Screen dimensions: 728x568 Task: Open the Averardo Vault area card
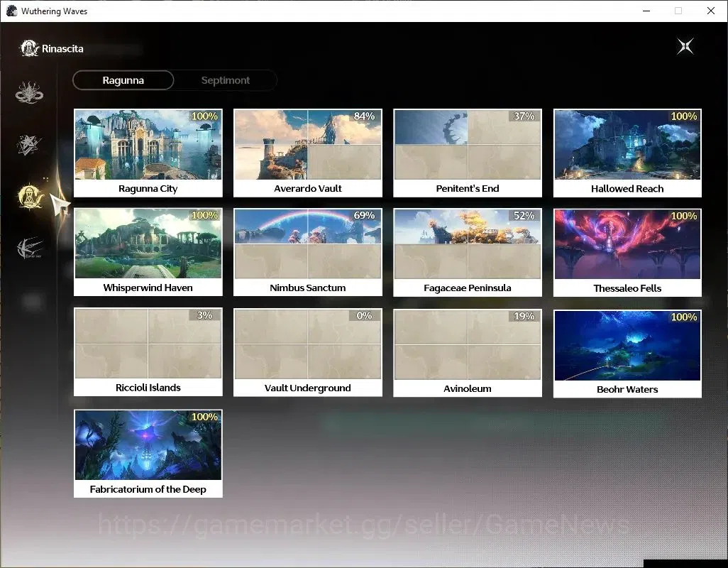(308, 153)
